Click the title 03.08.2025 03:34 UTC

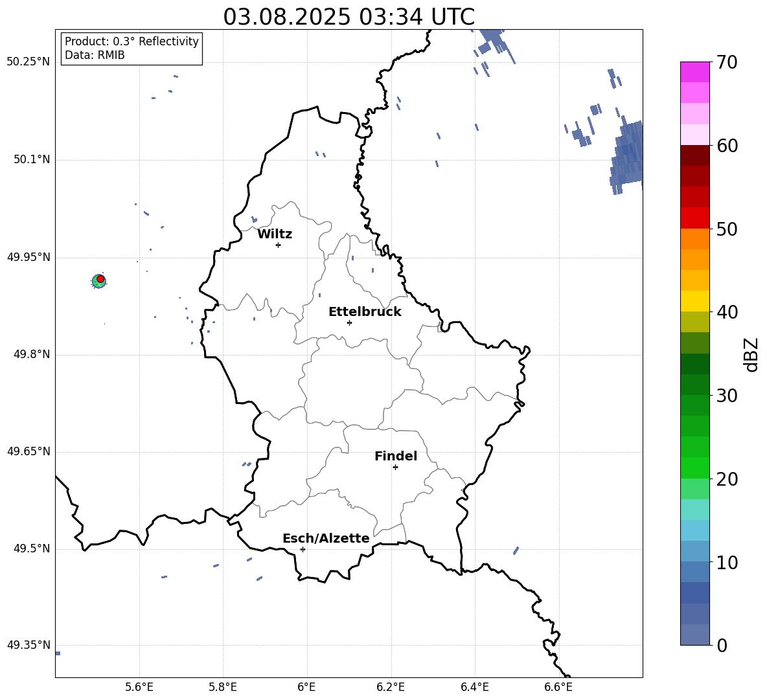(349, 17)
